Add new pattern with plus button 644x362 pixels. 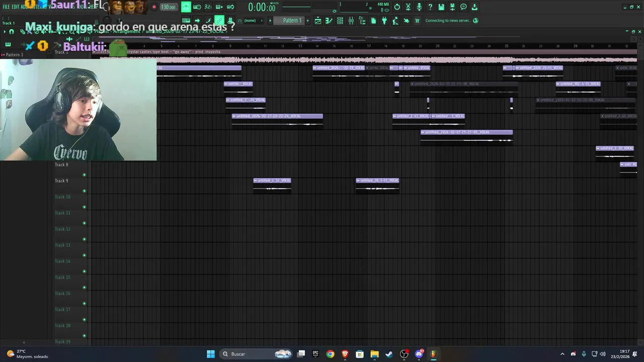pyautogui.click(x=307, y=21)
